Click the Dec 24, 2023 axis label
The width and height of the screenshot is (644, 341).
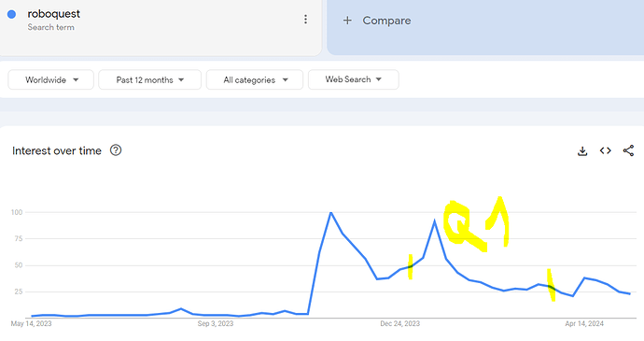400,324
